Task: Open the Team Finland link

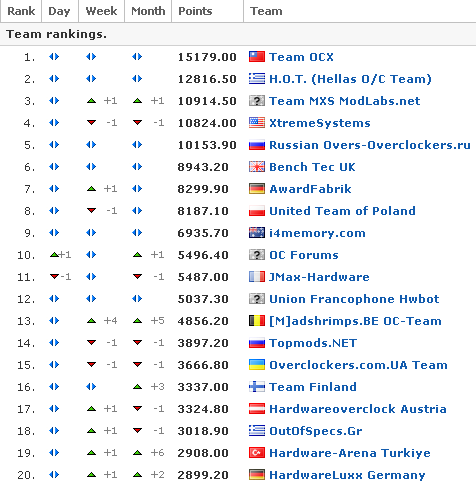Action: coord(313,387)
